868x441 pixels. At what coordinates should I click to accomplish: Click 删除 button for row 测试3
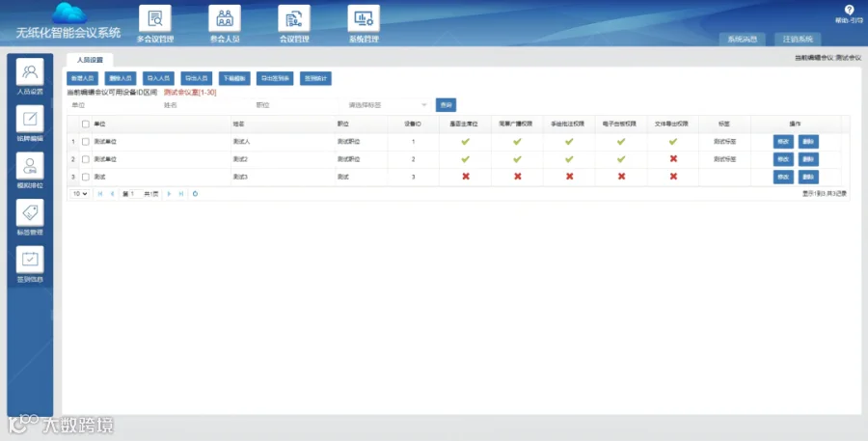click(x=808, y=178)
